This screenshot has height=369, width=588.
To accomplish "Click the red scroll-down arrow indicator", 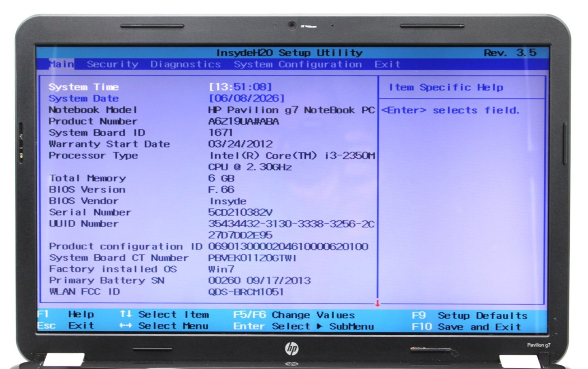I will point(377,303).
